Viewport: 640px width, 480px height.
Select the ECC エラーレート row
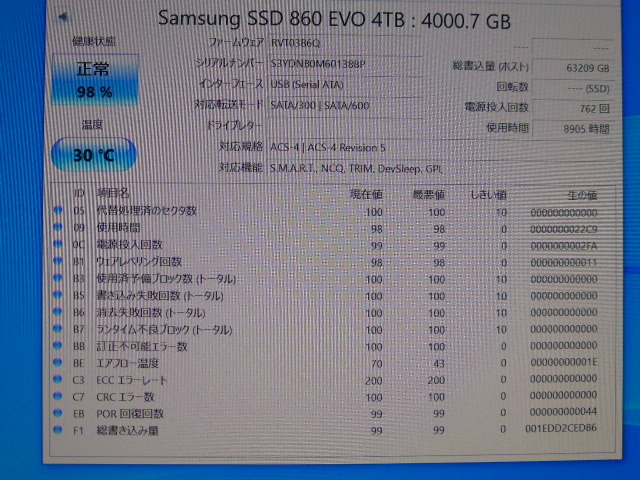(327, 380)
